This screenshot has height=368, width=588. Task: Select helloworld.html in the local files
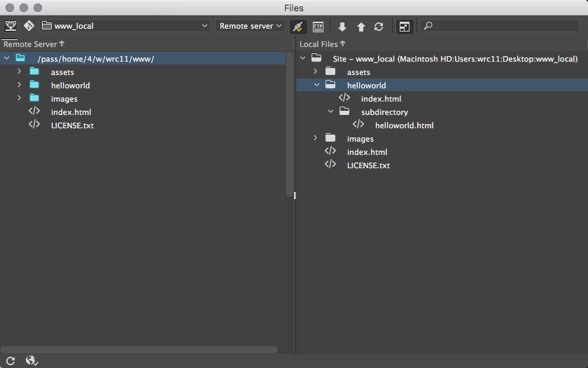click(x=404, y=125)
